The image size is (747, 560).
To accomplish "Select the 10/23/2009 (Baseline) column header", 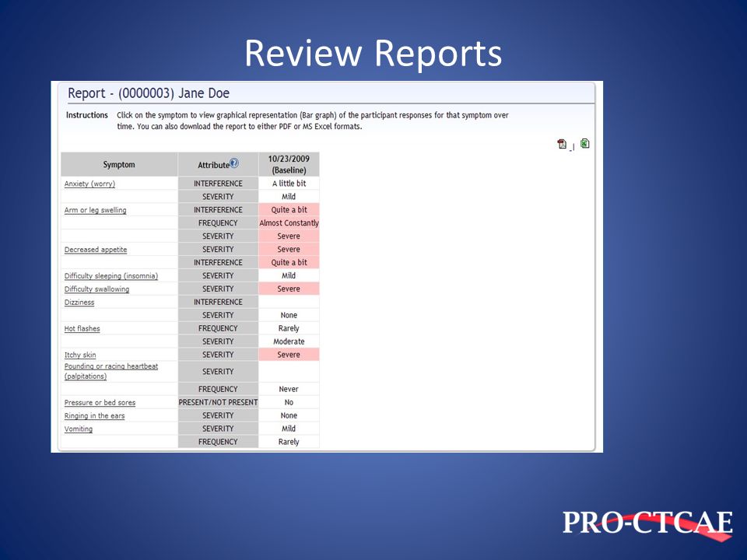I will [289, 164].
